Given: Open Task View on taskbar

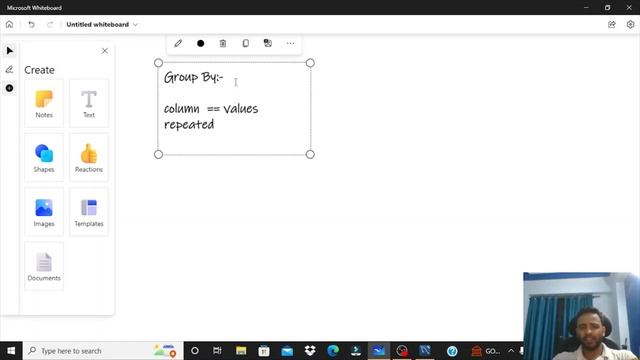Looking at the screenshot, I should [217, 351].
